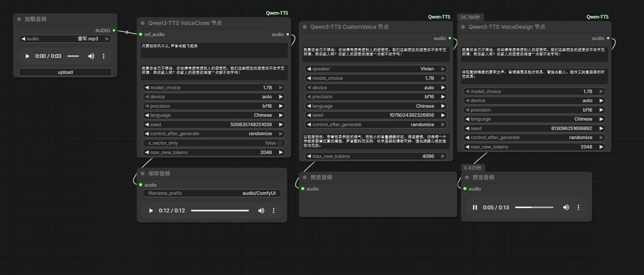Open CustomVoice speaker Vivian dropdown
644x275 pixels.
(x=376, y=69)
